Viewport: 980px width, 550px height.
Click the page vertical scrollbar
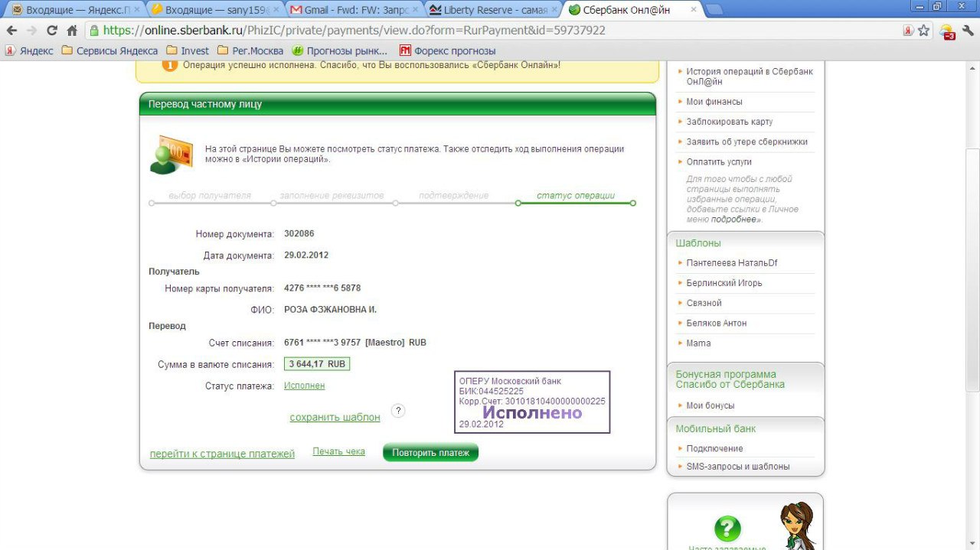(x=973, y=229)
